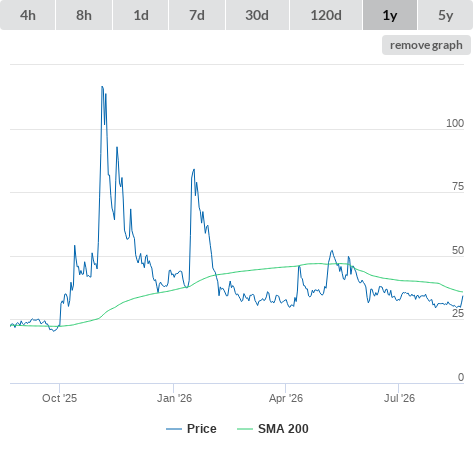Select the 7d time range tab
The width and height of the screenshot is (474, 455).
[197, 15]
